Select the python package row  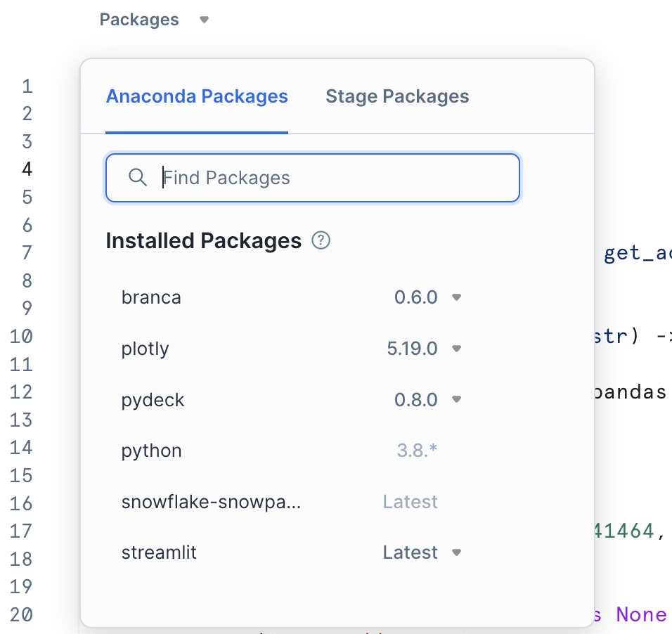pyautogui.click(x=152, y=451)
